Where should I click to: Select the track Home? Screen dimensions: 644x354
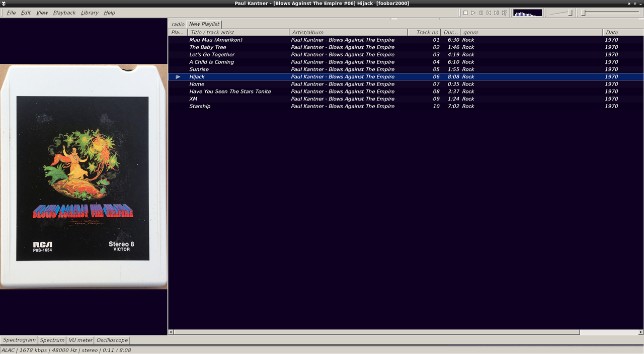point(406,84)
